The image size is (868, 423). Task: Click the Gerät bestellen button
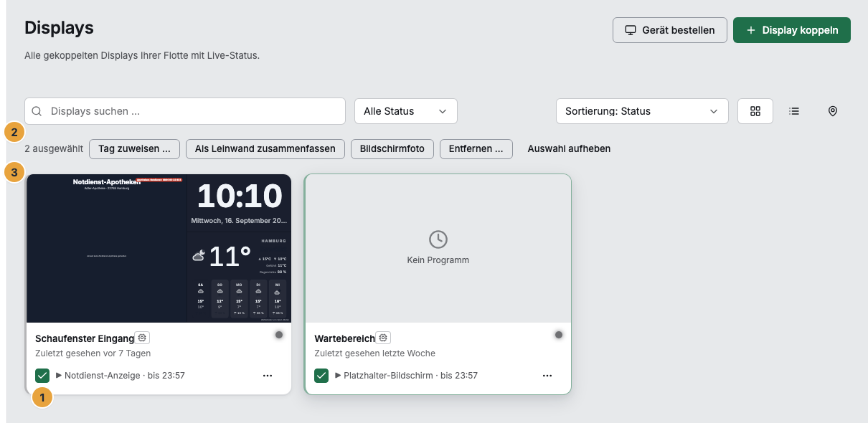point(670,30)
